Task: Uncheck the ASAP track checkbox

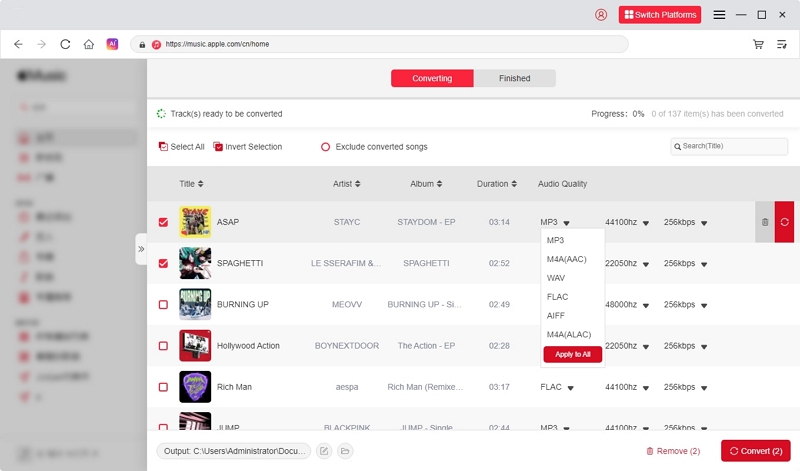Action: tap(163, 222)
